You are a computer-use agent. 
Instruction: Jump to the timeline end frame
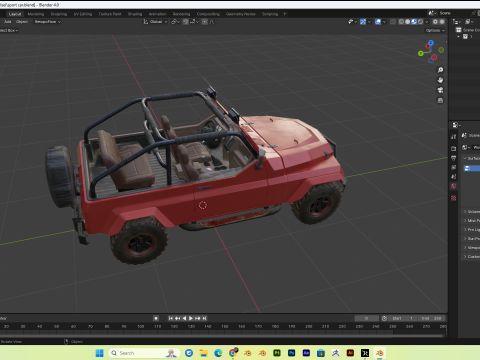click(204, 318)
